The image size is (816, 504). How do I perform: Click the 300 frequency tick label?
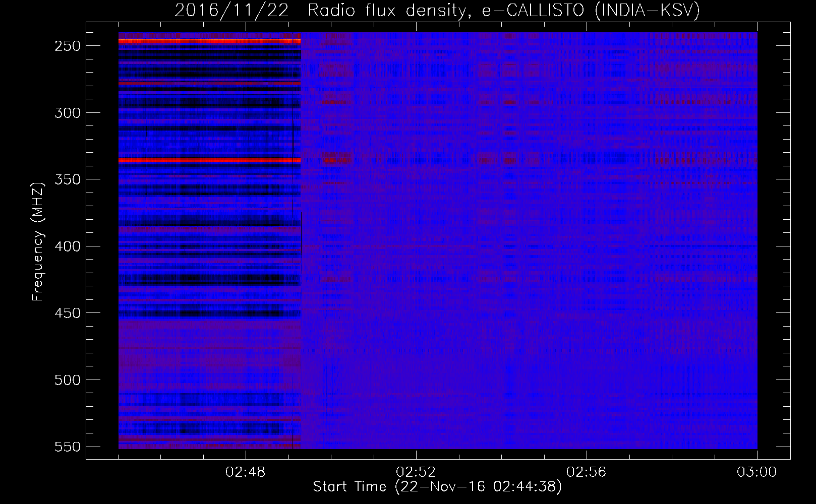coord(68,113)
